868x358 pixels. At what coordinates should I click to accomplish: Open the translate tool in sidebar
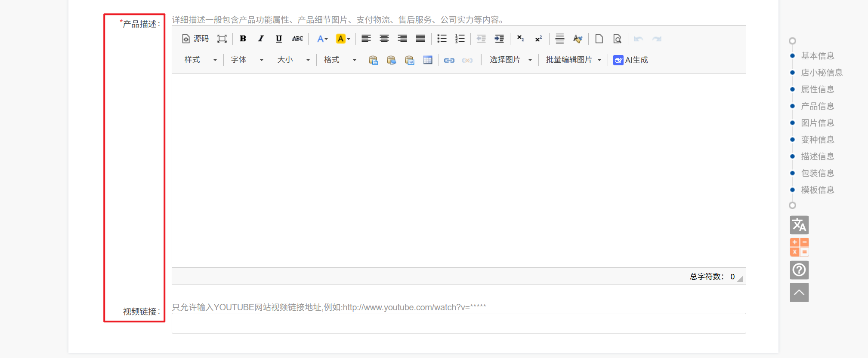pyautogui.click(x=799, y=225)
